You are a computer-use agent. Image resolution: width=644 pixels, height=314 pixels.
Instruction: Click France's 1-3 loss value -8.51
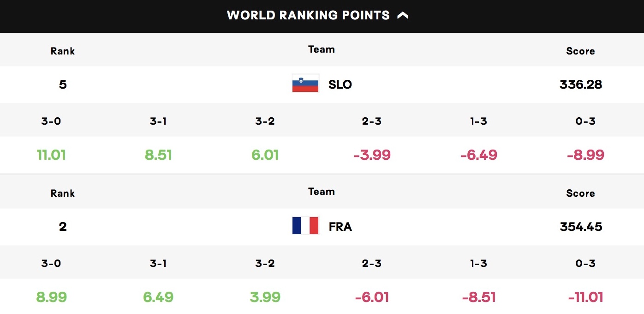[479, 297]
